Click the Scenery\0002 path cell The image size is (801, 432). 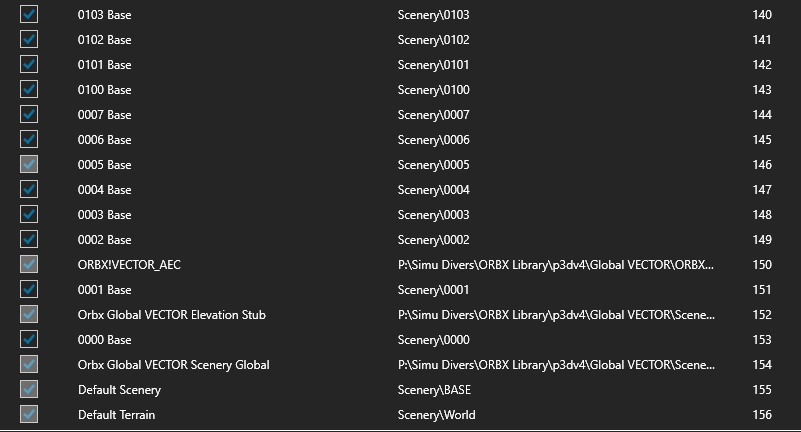433,240
